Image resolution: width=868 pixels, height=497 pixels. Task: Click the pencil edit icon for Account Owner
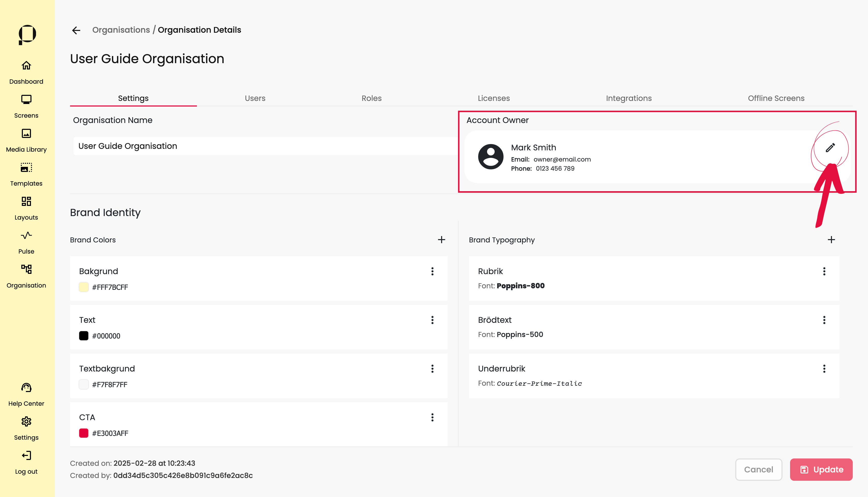coord(830,148)
